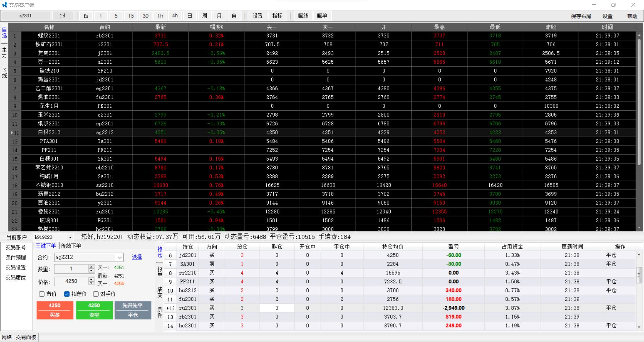Open chart 设置 in the toolbar
This screenshot has height=342, width=644.
(x=258, y=16)
